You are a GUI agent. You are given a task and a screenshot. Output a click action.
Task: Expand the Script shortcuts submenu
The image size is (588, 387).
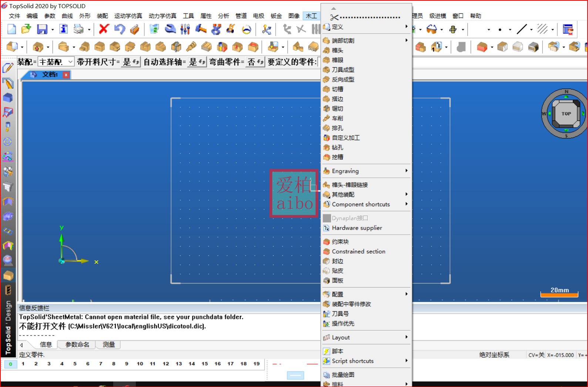point(366,361)
